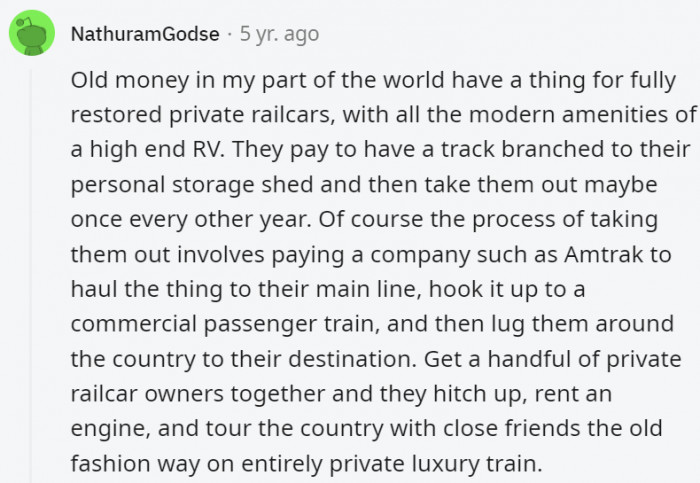The height and width of the screenshot is (483, 700).
Task: Click the word 'destination' in the comment
Action: 352,358
